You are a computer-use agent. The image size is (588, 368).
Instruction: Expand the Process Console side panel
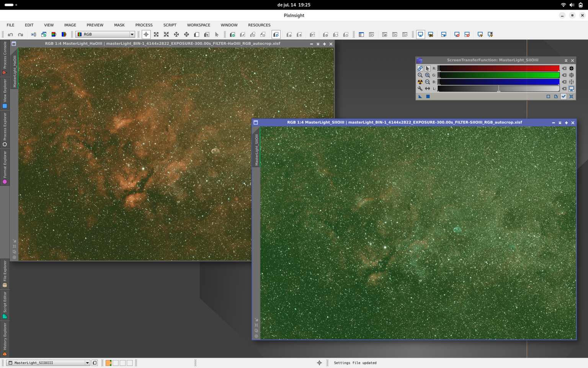coord(5,58)
